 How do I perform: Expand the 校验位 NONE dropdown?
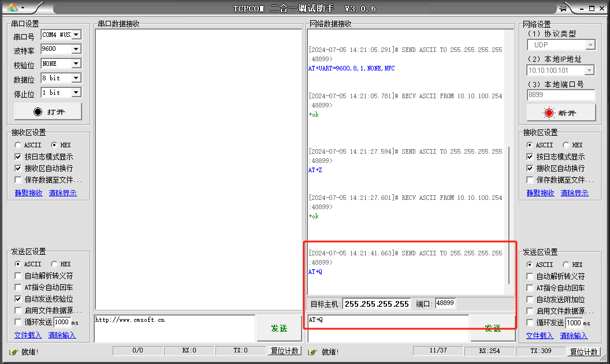[x=76, y=64]
